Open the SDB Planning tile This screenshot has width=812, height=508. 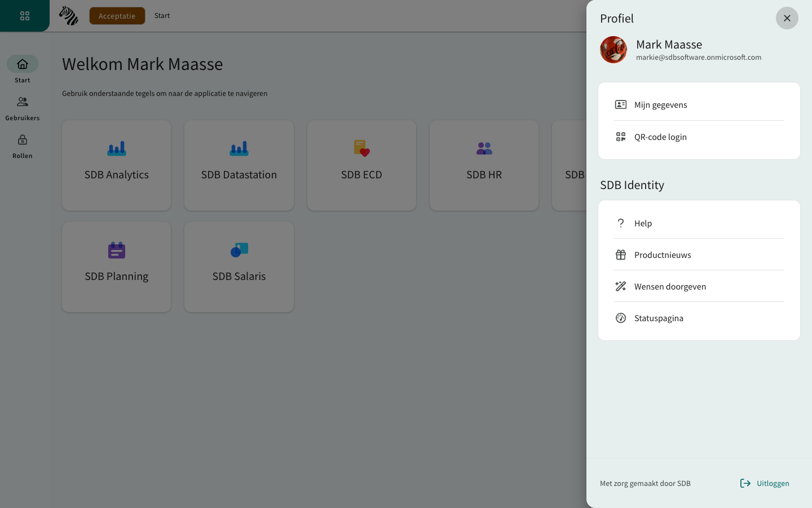[x=117, y=267]
